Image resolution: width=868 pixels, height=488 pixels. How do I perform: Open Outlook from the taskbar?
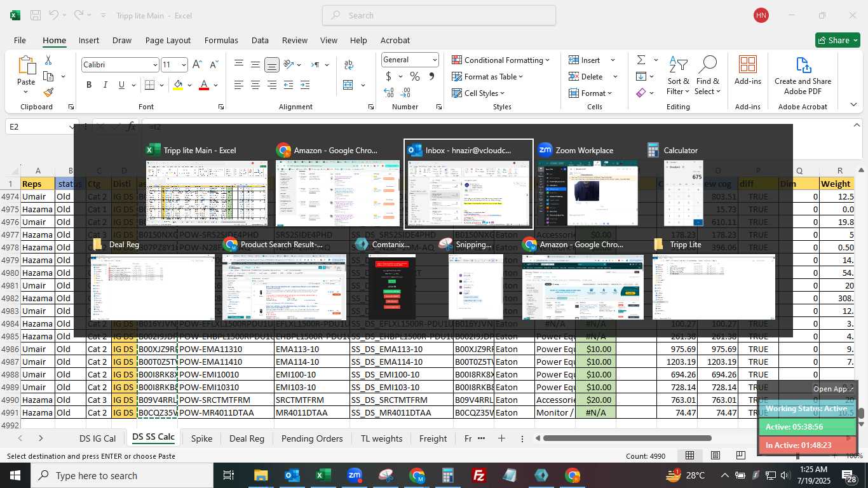pos(292,475)
